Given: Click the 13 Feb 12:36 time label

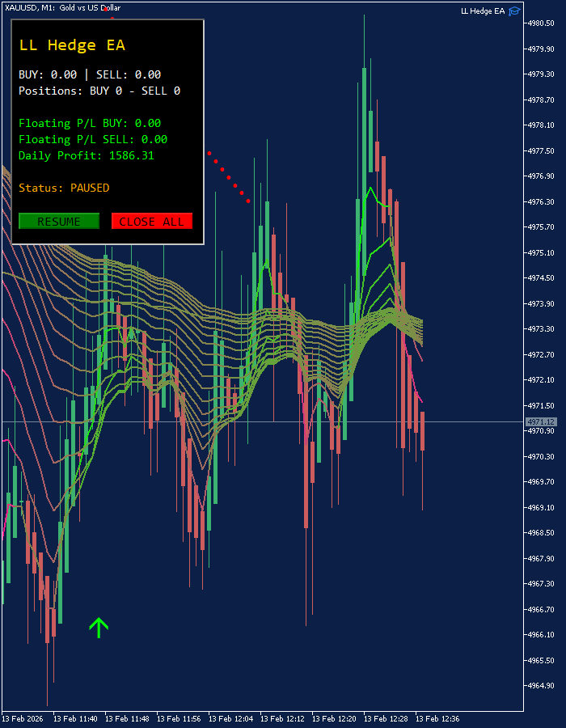Looking at the screenshot, I should point(437,719).
